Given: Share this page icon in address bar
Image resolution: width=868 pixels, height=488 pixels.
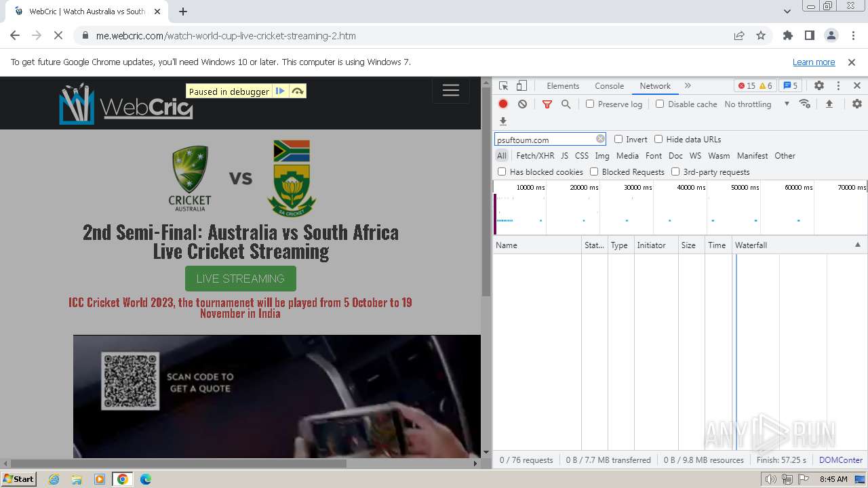Looking at the screenshot, I should 739,36.
